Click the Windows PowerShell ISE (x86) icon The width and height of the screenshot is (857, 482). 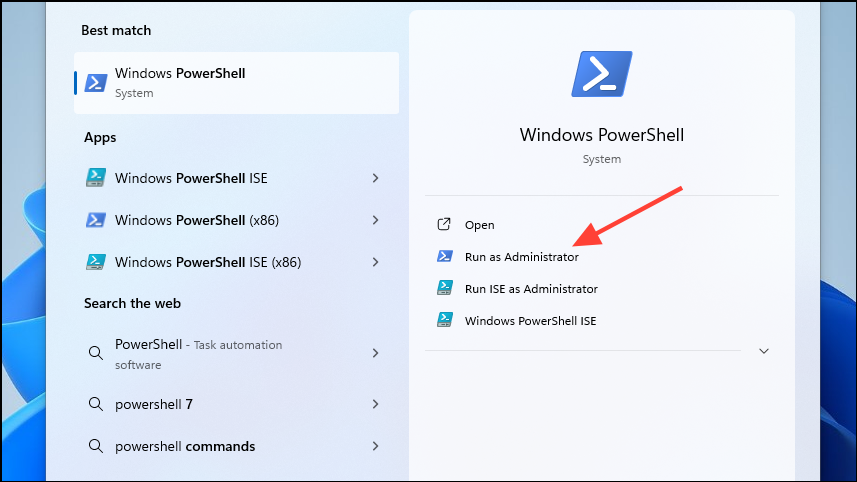click(x=96, y=262)
